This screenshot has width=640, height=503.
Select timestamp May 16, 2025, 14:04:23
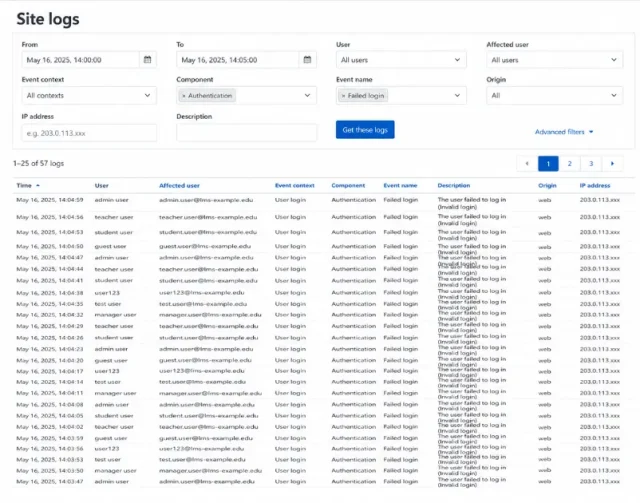tap(49, 349)
